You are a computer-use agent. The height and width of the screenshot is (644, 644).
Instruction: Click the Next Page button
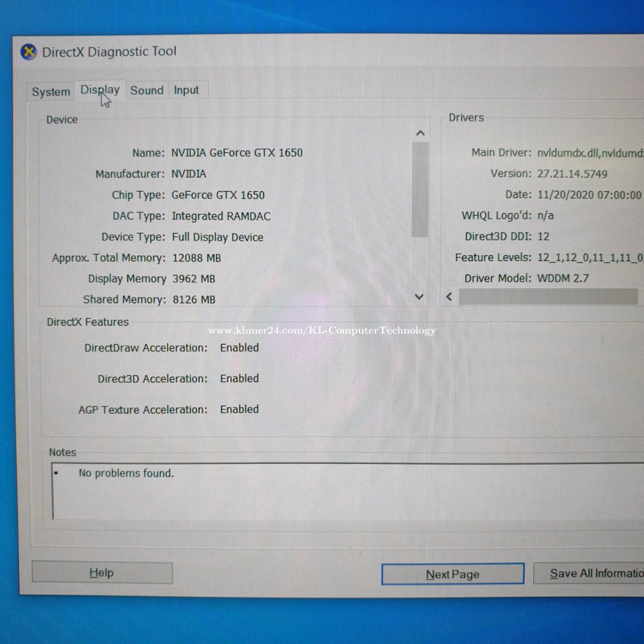point(452,574)
